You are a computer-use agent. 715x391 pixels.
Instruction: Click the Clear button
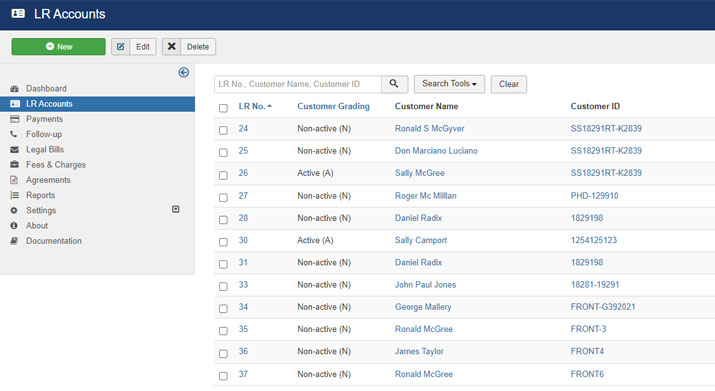pyautogui.click(x=509, y=84)
